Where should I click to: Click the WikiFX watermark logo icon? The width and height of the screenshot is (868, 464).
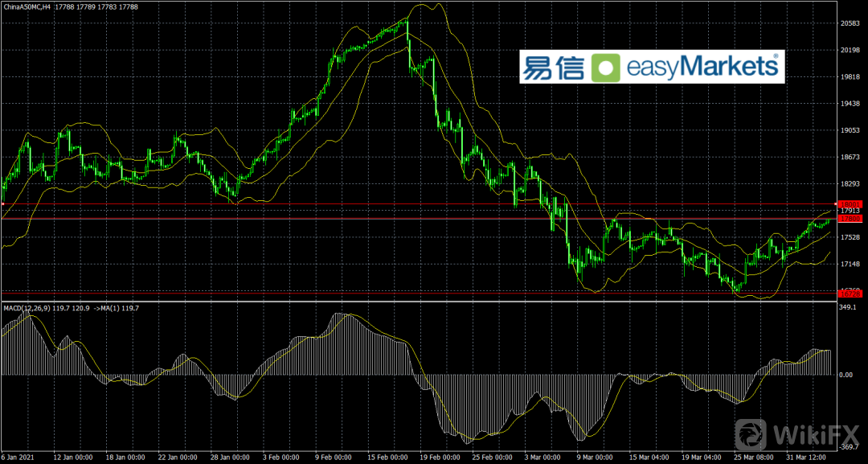[751, 436]
